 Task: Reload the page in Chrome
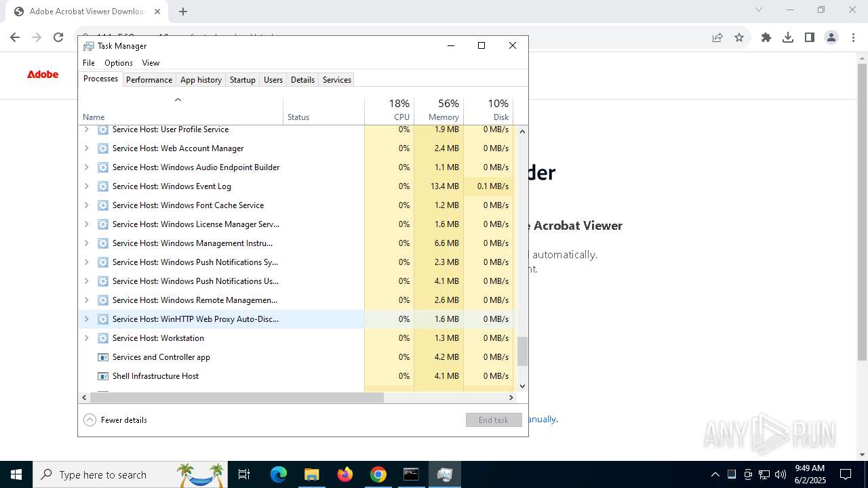pos(58,37)
